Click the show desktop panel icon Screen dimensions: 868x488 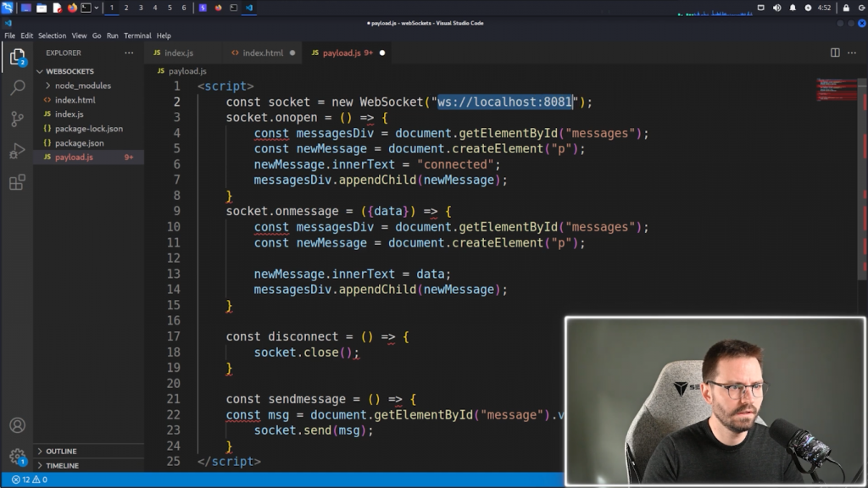tap(26, 8)
